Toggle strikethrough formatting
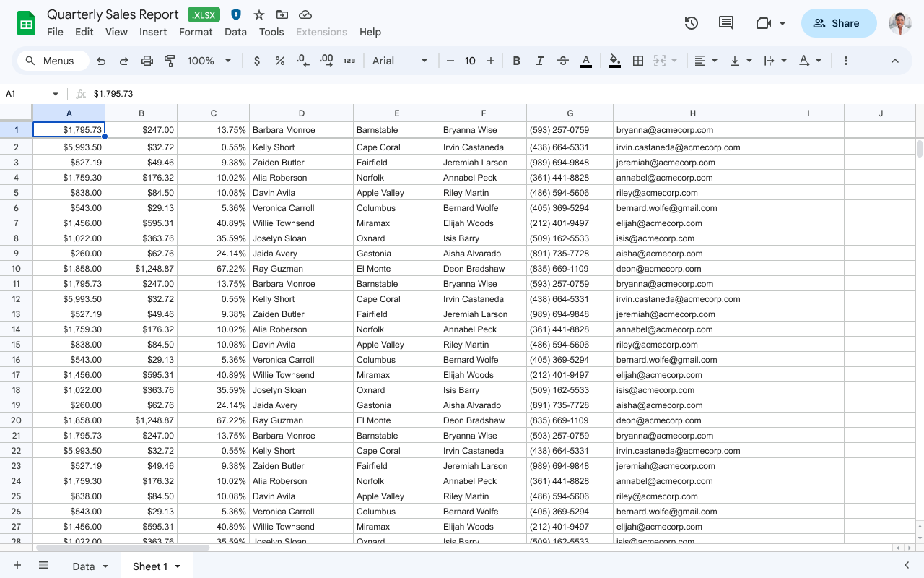The width and height of the screenshot is (924, 578). coord(563,61)
